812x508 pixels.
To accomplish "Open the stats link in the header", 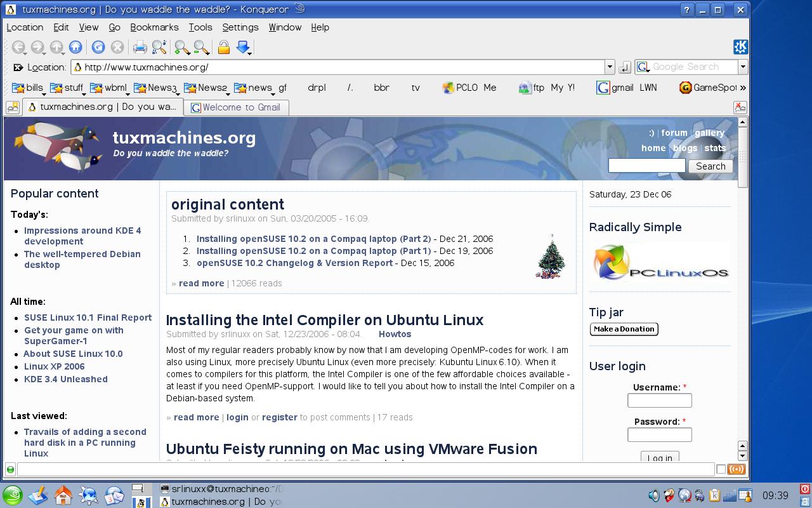I will pyautogui.click(x=715, y=148).
